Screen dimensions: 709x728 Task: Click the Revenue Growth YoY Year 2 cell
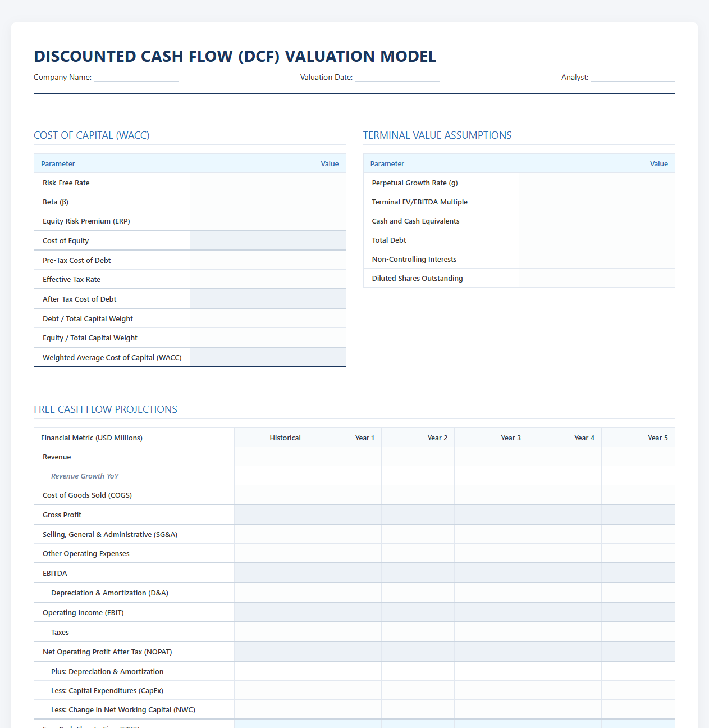pos(418,476)
